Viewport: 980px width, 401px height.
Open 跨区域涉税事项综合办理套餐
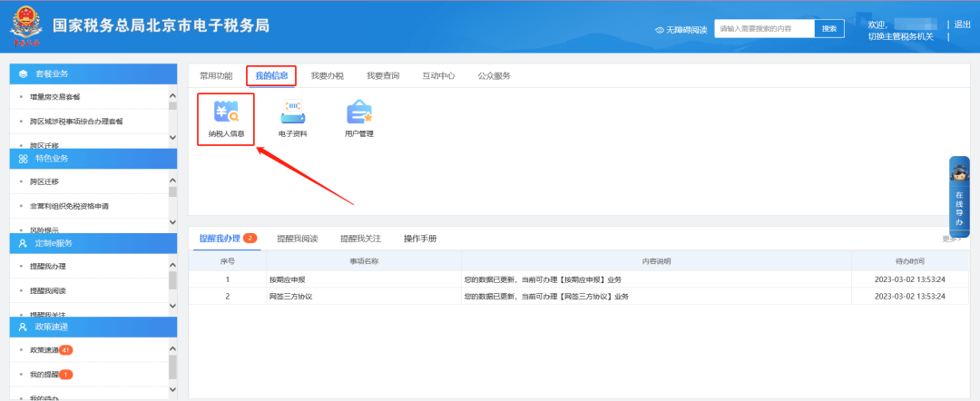point(76,122)
